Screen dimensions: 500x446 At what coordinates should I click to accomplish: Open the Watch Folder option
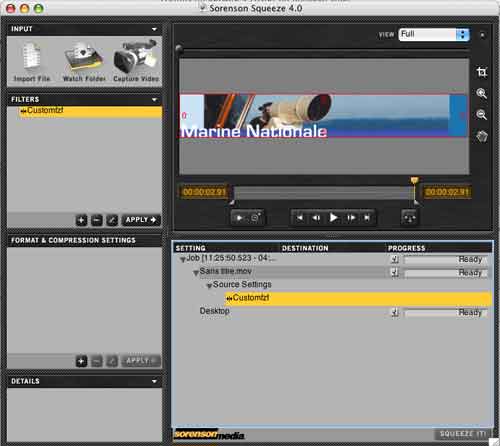pos(84,62)
